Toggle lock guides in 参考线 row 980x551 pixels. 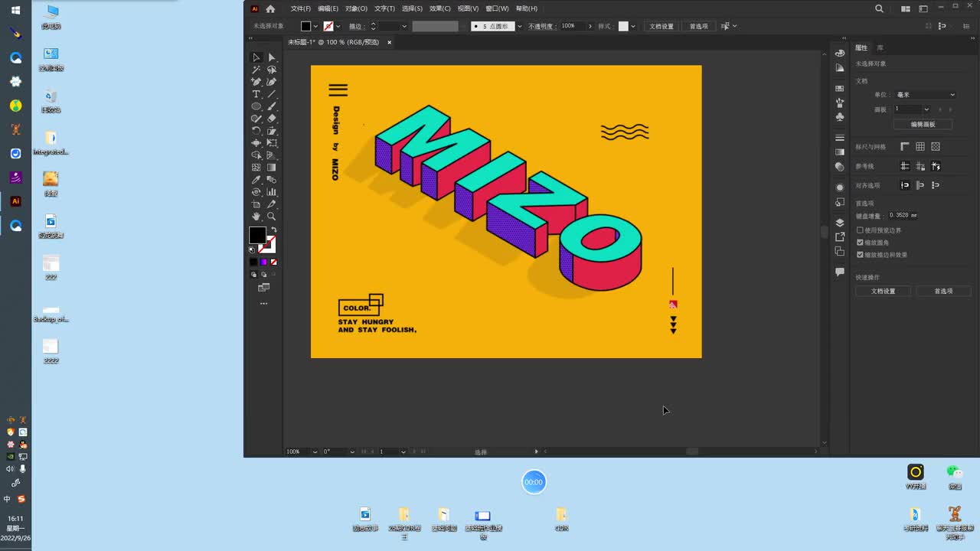[920, 166]
